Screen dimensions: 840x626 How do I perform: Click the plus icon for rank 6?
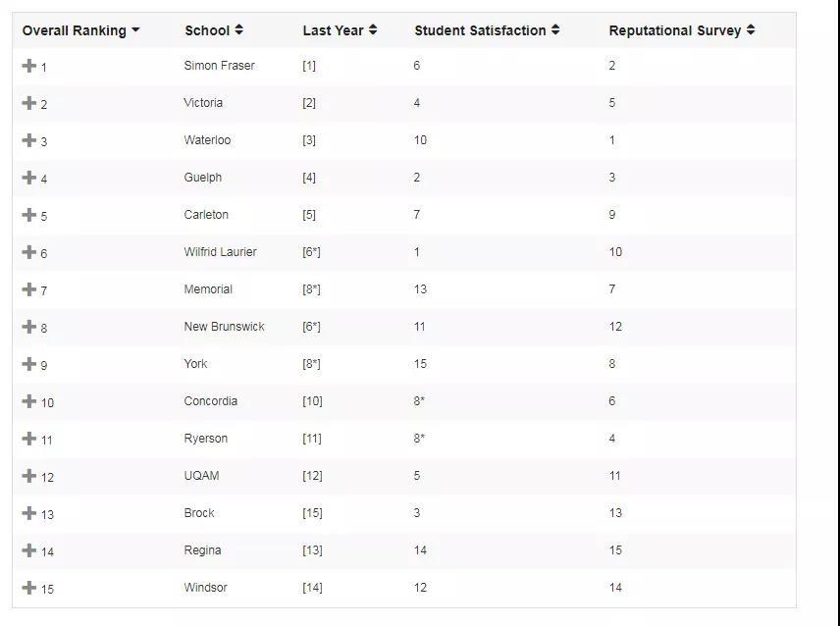coord(28,252)
